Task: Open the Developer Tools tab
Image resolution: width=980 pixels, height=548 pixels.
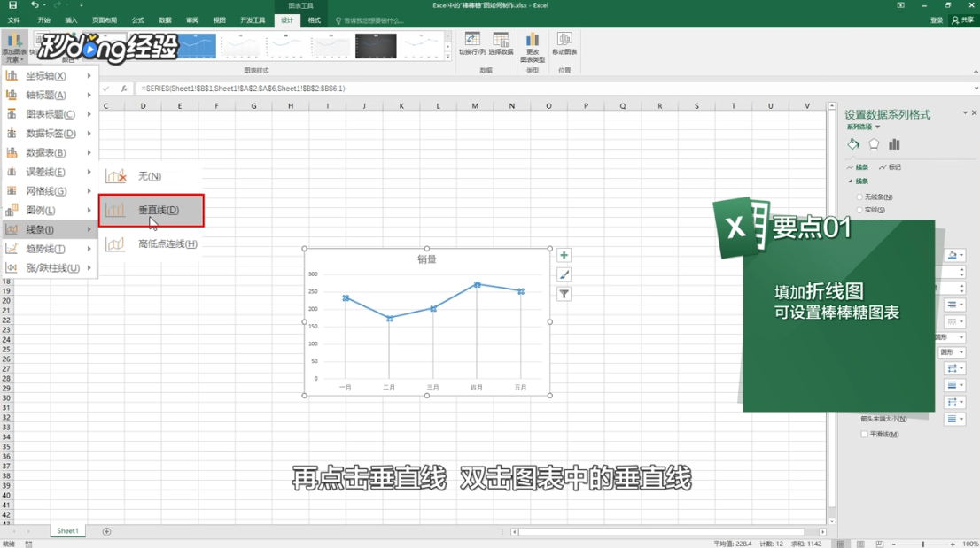Action: tap(253, 20)
